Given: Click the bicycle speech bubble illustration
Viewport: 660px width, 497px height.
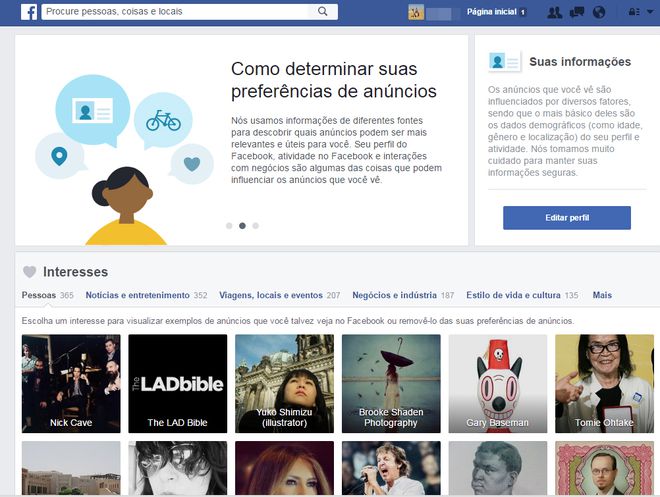Looking at the screenshot, I should 163,120.
